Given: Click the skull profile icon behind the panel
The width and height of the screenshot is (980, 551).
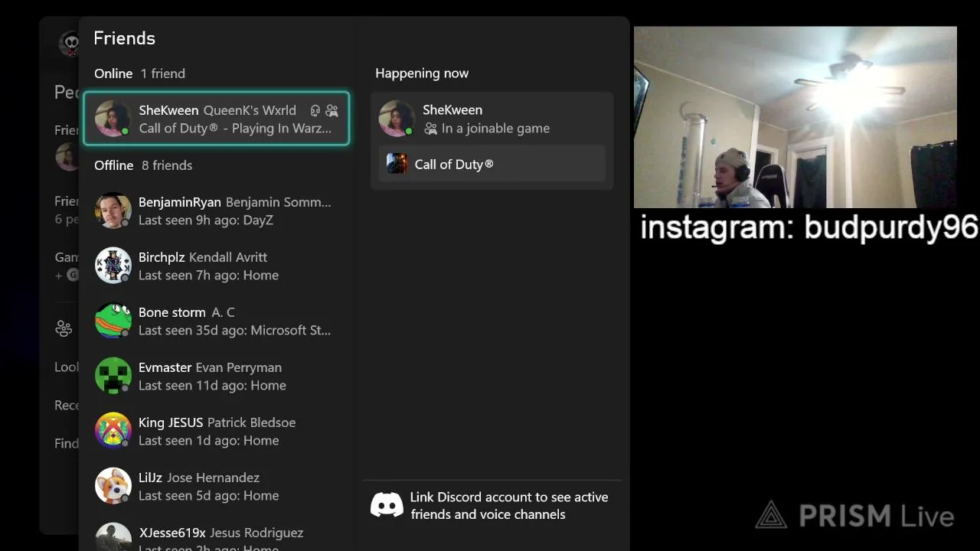Looking at the screenshot, I should click(69, 43).
